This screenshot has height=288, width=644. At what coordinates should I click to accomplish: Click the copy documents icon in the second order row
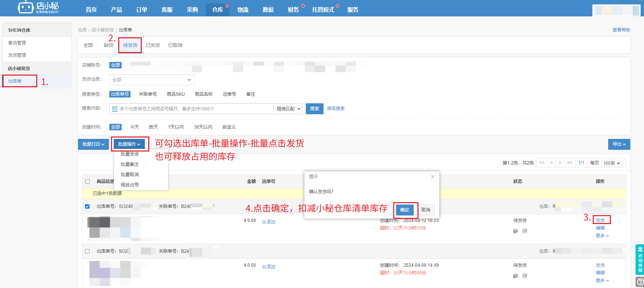[516, 276]
